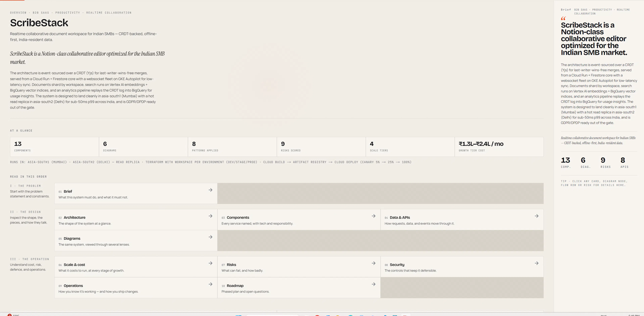Click the italic tagline in the side panel
This screenshot has height=316, width=644.
tap(598, 140)
